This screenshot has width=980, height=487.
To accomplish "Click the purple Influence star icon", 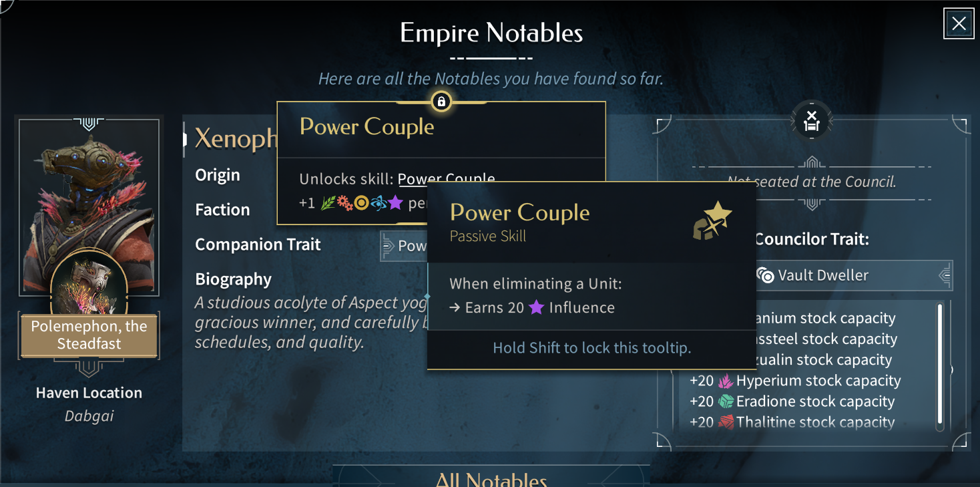I will [x=536, y=307].
